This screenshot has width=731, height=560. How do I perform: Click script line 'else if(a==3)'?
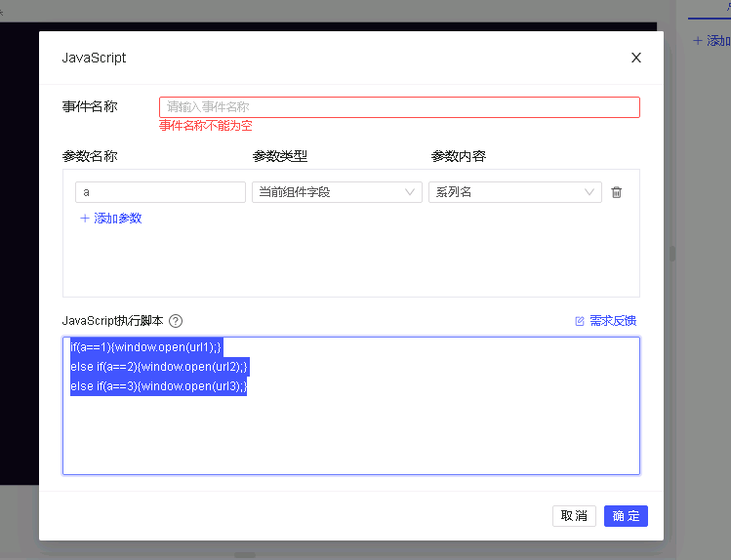point(158,386)
